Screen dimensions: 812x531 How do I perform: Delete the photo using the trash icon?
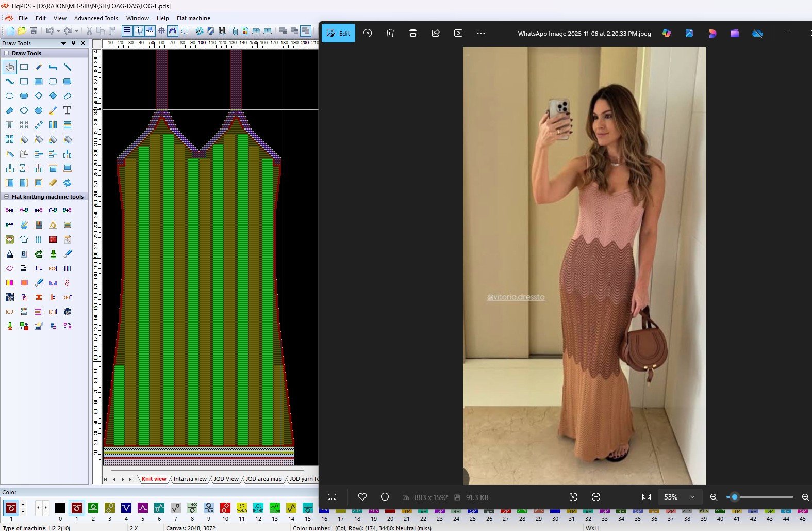390,33
